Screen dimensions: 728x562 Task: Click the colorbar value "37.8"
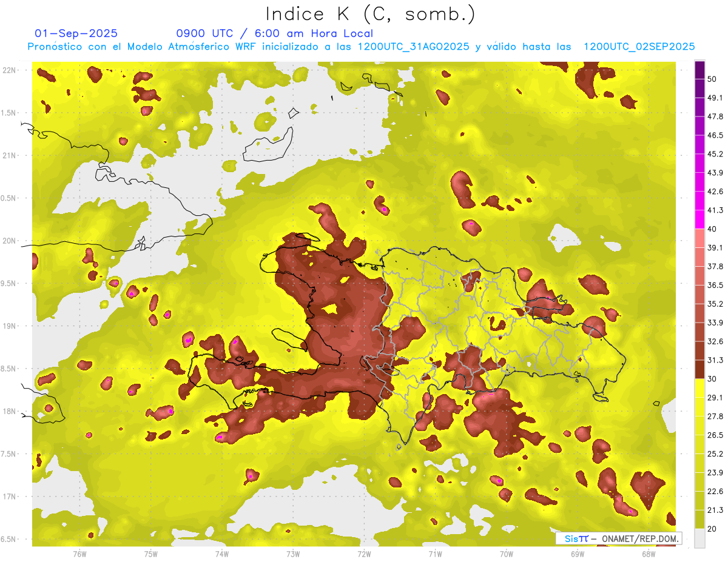(x=715, y=266)
